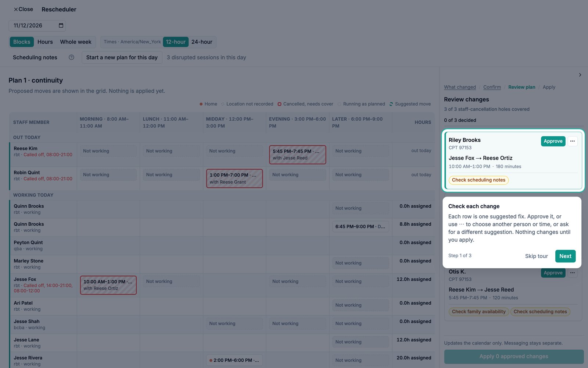
Task: Select Robin Quint's cancelled 1:00 PM session
Action: point(234,178)
